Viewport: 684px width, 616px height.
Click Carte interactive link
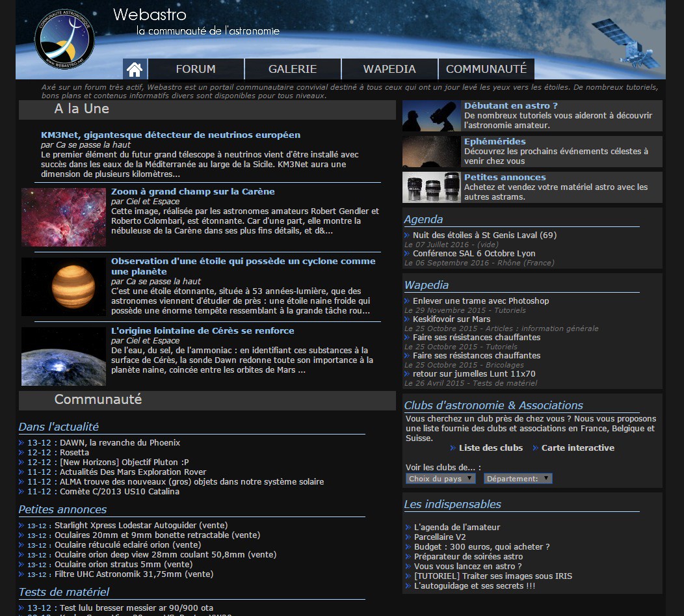pos(577,448)
